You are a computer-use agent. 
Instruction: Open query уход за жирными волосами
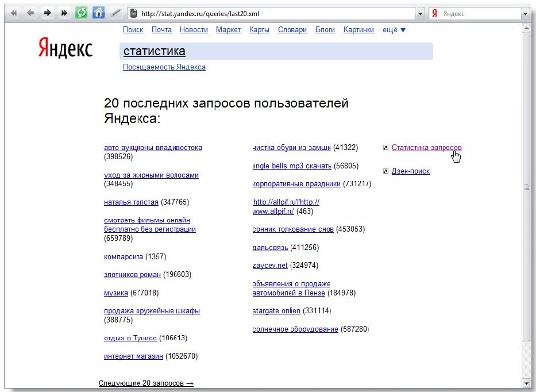pos(151,175)
